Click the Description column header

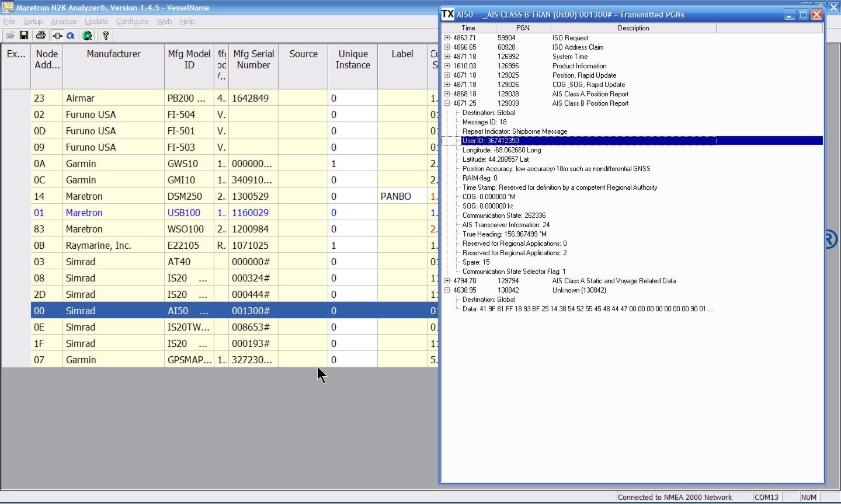point(634,28)
